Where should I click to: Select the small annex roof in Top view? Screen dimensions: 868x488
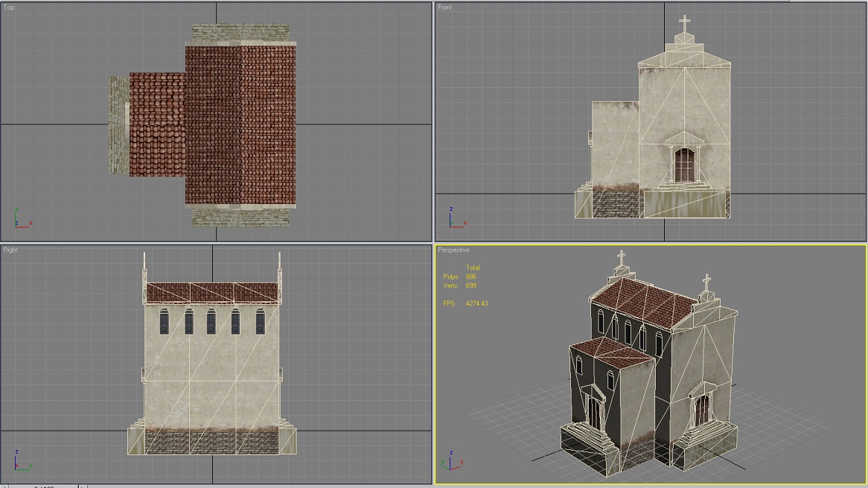point(157,124)
